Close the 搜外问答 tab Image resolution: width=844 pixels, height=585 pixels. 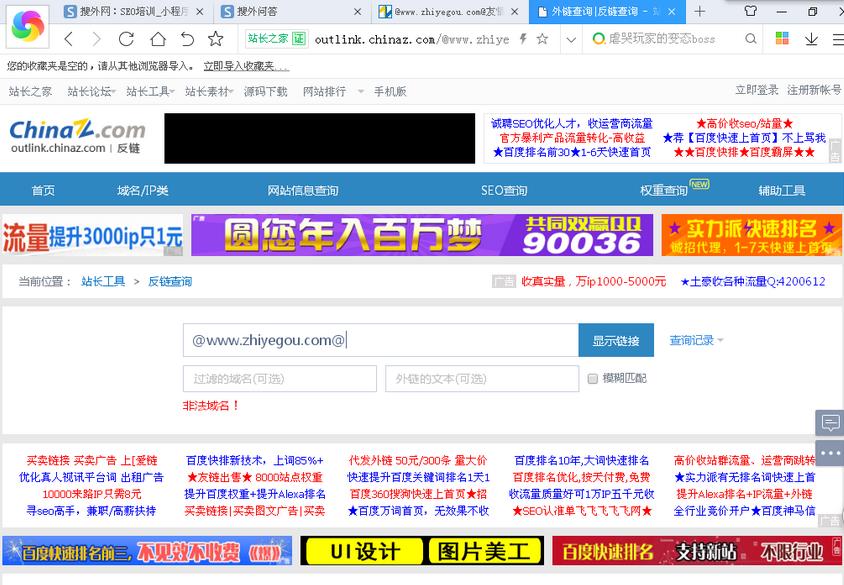[x=357, y=11]
